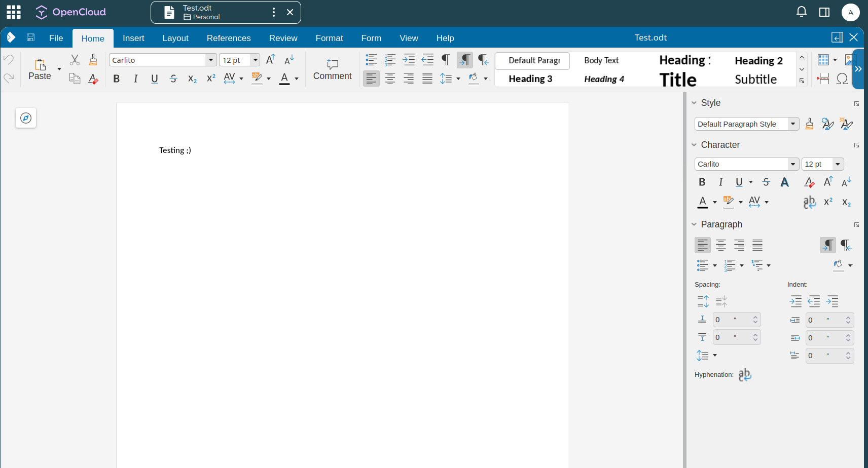Click the sidebar font size input field
The height and width of the screenshot is (468, 868).
pyautogui.click(x=817, y=164)
